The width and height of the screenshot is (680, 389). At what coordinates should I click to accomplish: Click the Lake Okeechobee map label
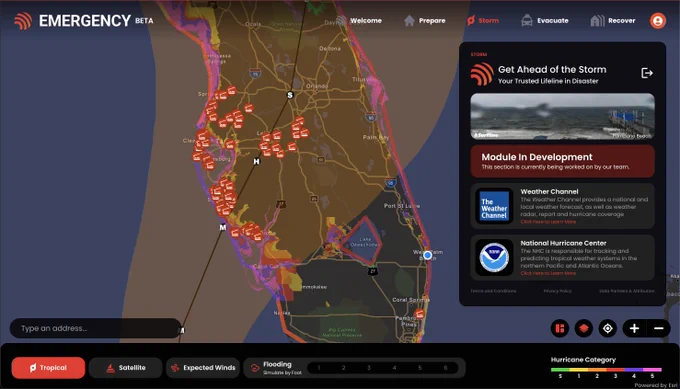(x=365, y=242)
